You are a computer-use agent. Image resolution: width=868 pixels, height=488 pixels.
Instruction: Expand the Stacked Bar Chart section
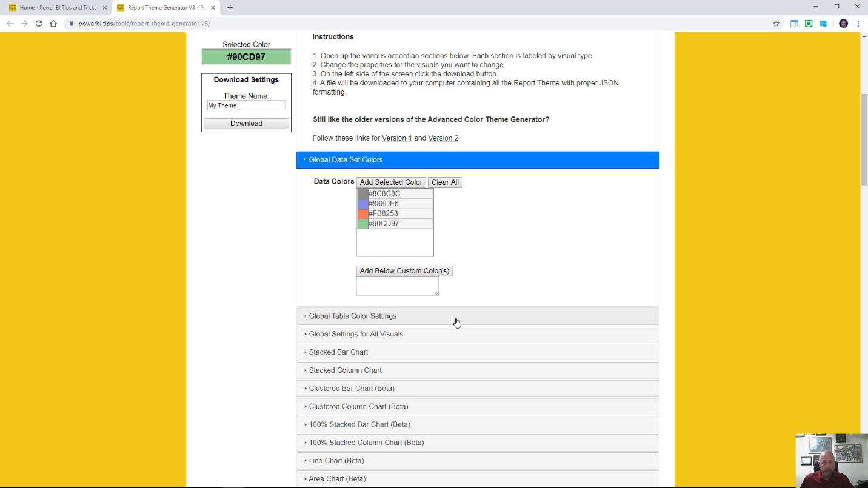coord(478,352)
